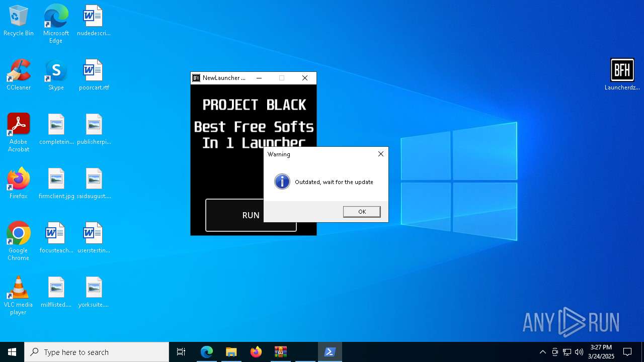Image resolution: width=644 pixels, height=362 pixels.
Task: Open the Recycle Bin desktop icon
Action: click(x=19, y=21)
